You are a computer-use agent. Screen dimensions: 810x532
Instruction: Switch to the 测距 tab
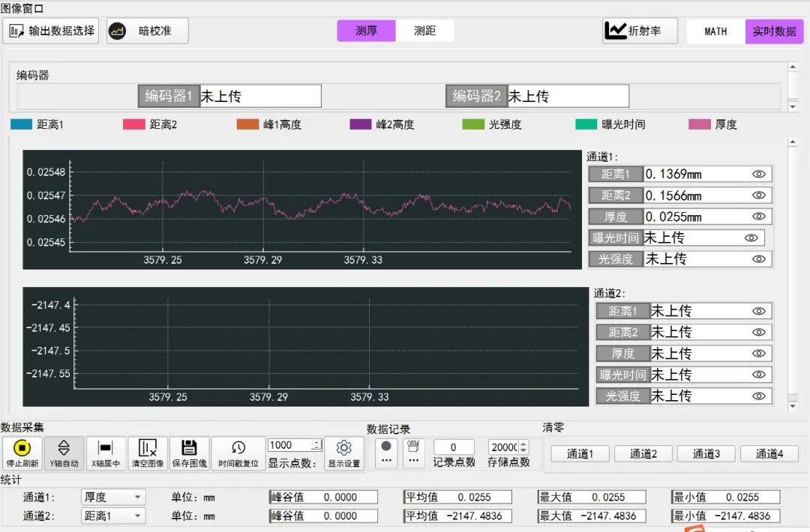click(425, 31)
